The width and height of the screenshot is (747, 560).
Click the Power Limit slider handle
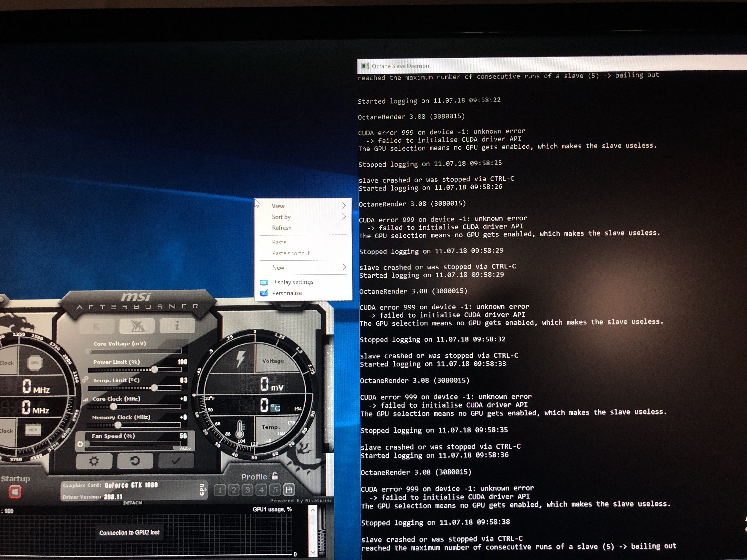(x=154, y=369)
